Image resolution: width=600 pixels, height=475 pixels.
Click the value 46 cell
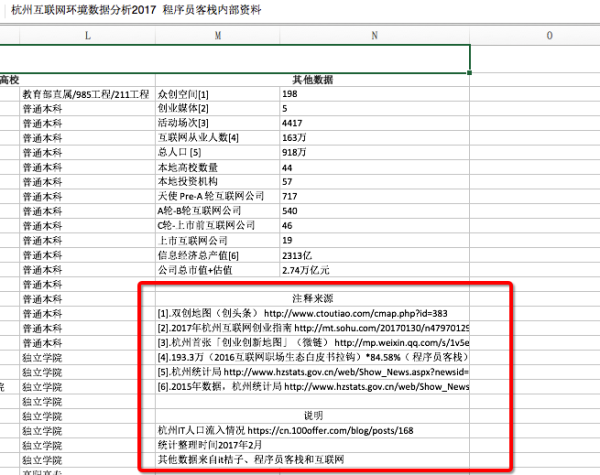375,225
